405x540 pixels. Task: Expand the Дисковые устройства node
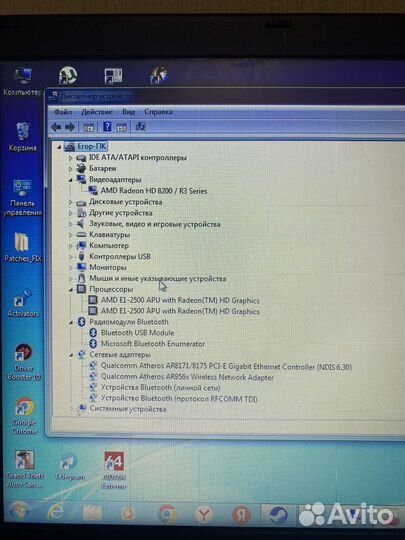[x=71, y=202]
